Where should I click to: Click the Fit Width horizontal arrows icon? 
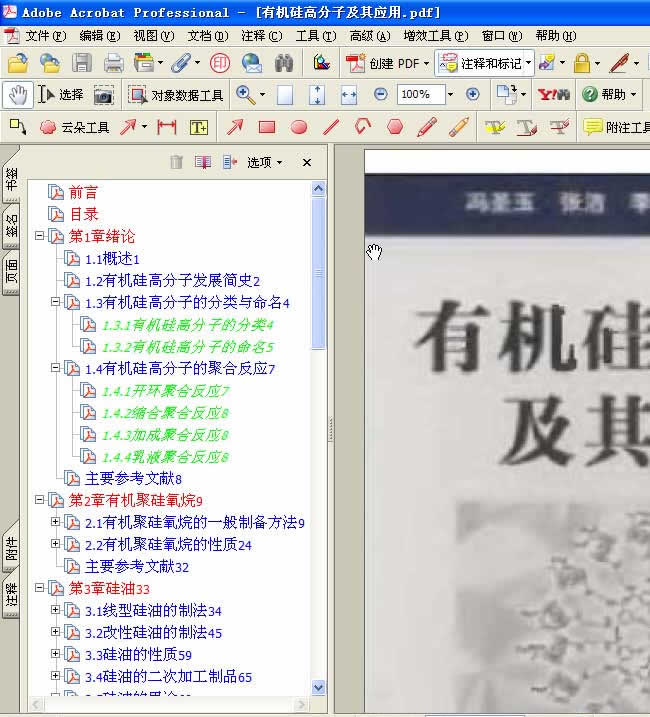click(x=349, y=95)
